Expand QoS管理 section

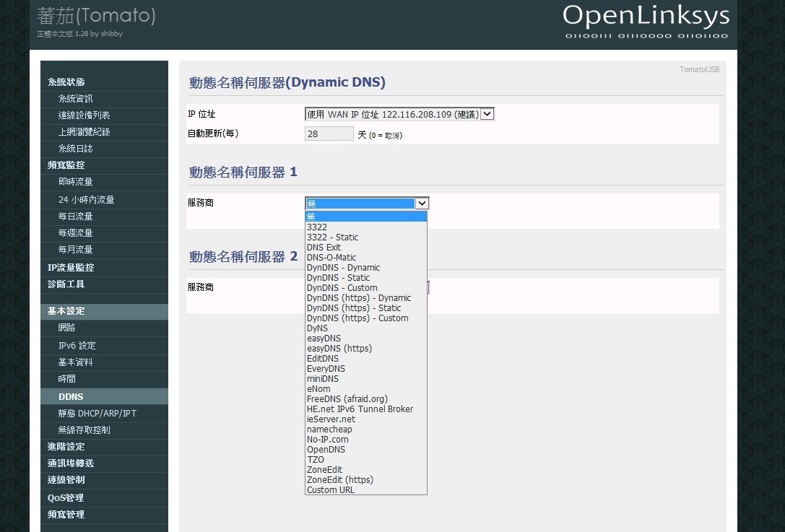(104, 498)
